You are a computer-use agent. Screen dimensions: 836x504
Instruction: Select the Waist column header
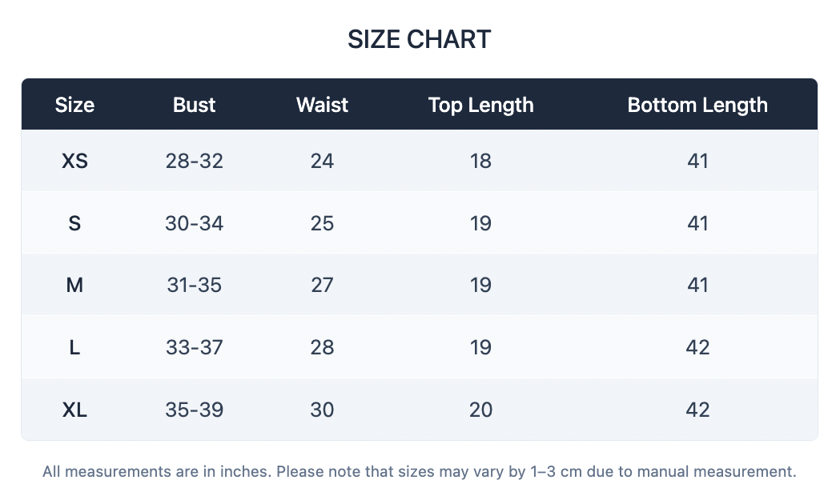click(322, 105)
